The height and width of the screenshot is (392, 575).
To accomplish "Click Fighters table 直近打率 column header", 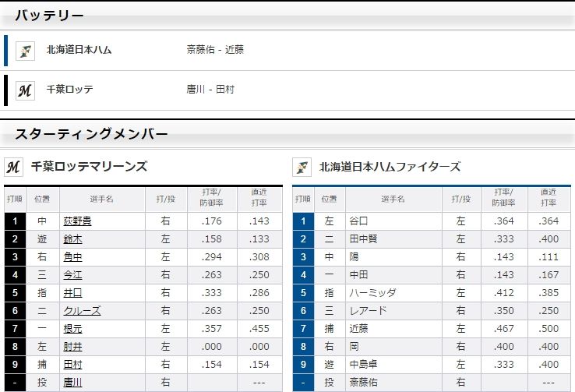I will click(x=549, y=198).
